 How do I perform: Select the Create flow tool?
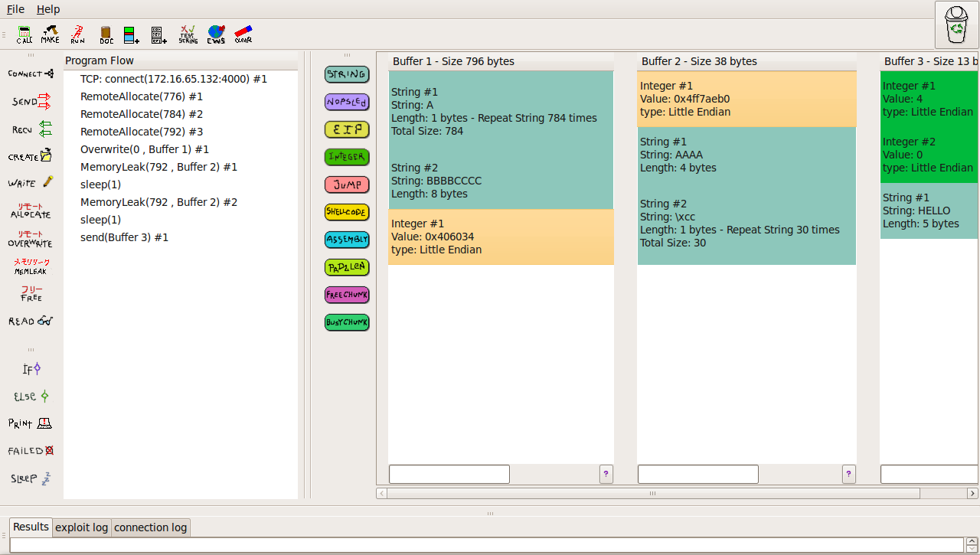pyautogui.click(x=31, y=156)
